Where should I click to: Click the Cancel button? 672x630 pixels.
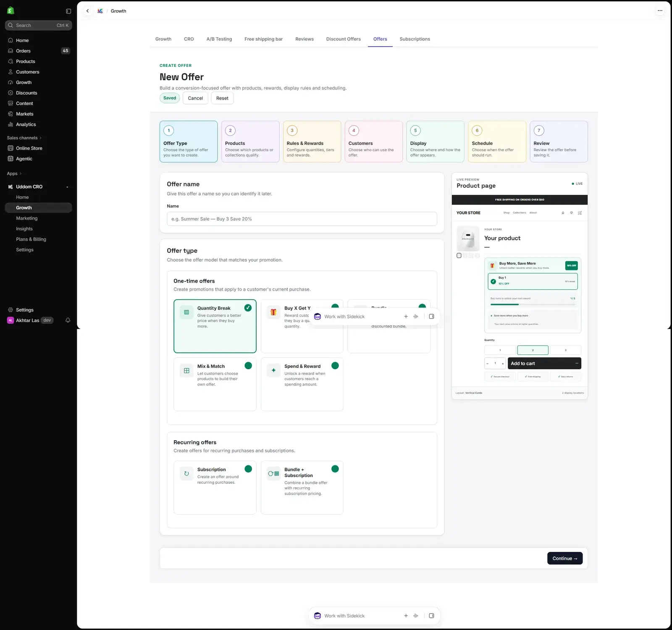click(x=195, y=98)
